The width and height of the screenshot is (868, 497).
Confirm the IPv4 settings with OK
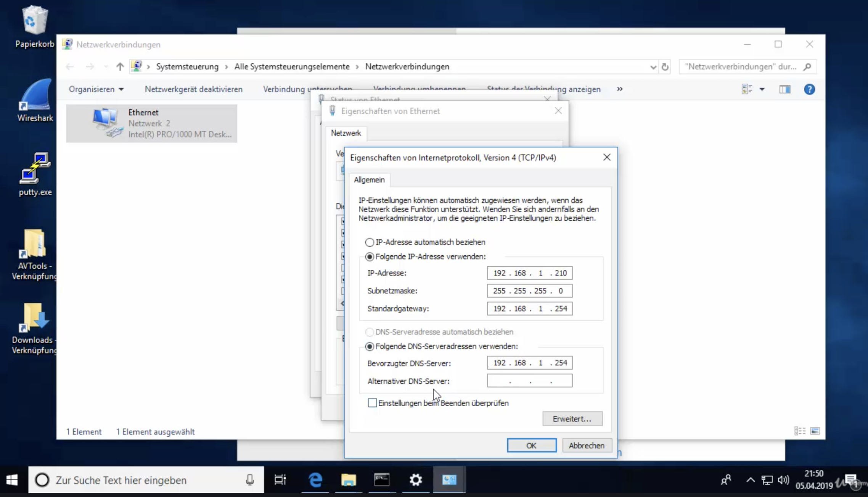(531, 445)
